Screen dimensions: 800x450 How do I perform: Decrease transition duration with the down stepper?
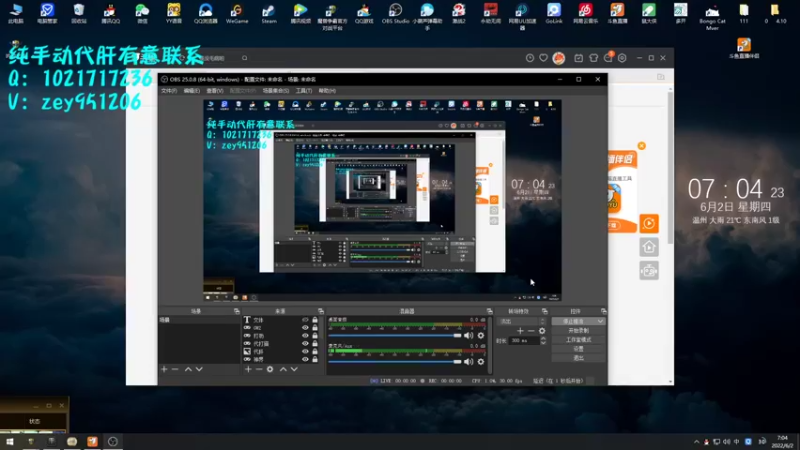[543, 343]
